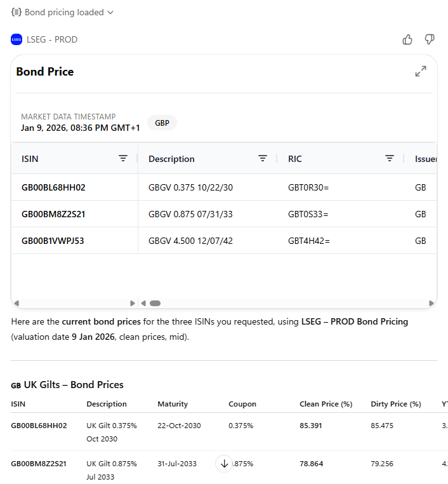This screenshot has width=448, height=484.
Task: Sort by ISIN column header
Action: click(30, 159)
